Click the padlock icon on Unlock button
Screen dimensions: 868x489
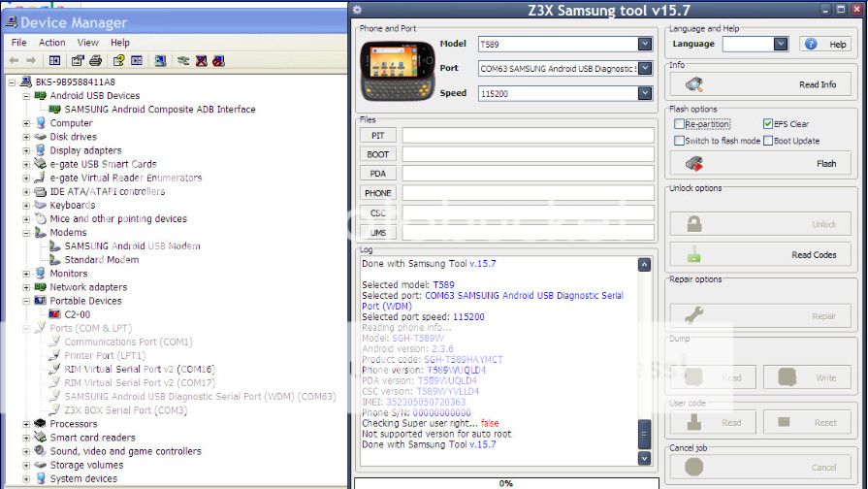(x=694, y=224)
